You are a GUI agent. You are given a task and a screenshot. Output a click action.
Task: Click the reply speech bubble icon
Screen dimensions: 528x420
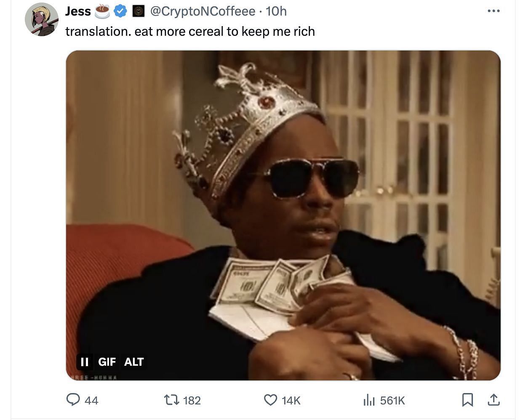(73, 400)
